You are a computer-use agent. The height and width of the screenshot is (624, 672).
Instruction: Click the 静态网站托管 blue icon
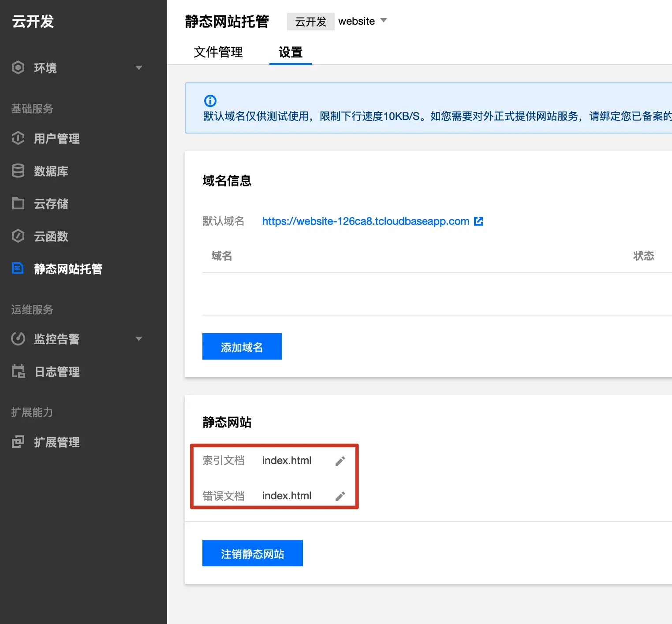point(18,268)
